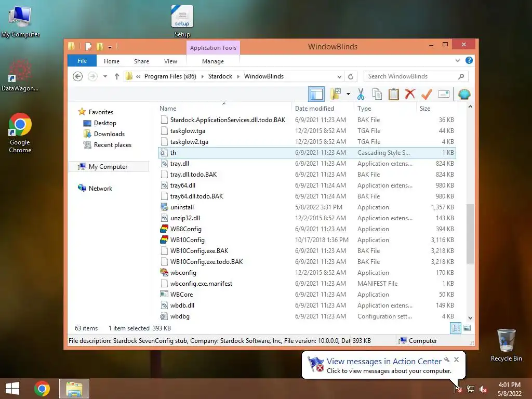Click the Forward navigation arrow
Viewport: 532px width, 399px height.
92,76
